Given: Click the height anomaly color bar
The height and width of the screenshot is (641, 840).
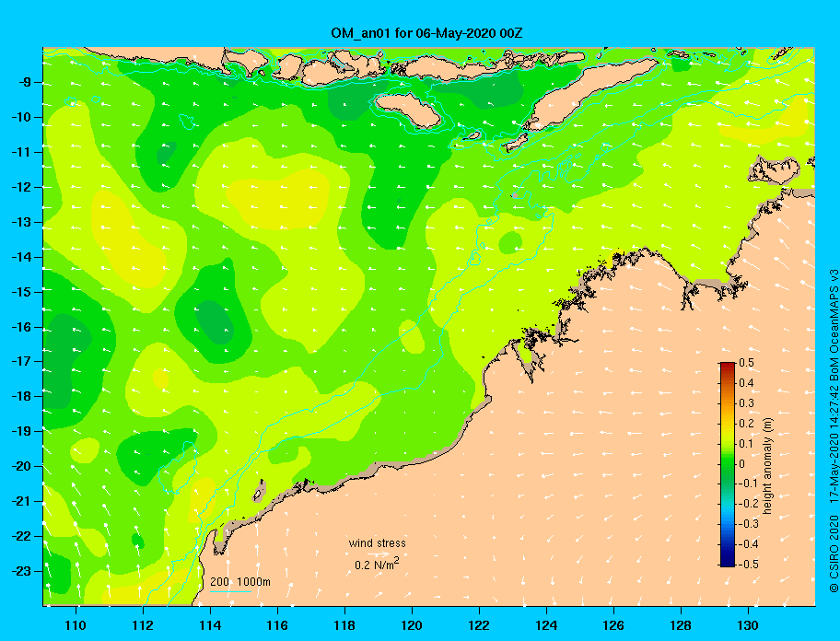Looking at the screenshot, I should point(728,464).
